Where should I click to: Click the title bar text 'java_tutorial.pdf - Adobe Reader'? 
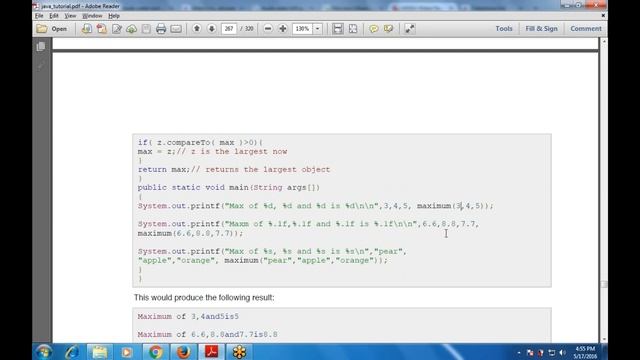(x=80, y=6)
